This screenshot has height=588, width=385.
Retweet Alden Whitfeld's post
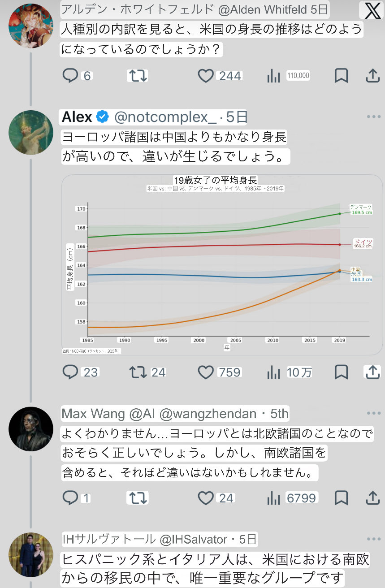(137, 76)
